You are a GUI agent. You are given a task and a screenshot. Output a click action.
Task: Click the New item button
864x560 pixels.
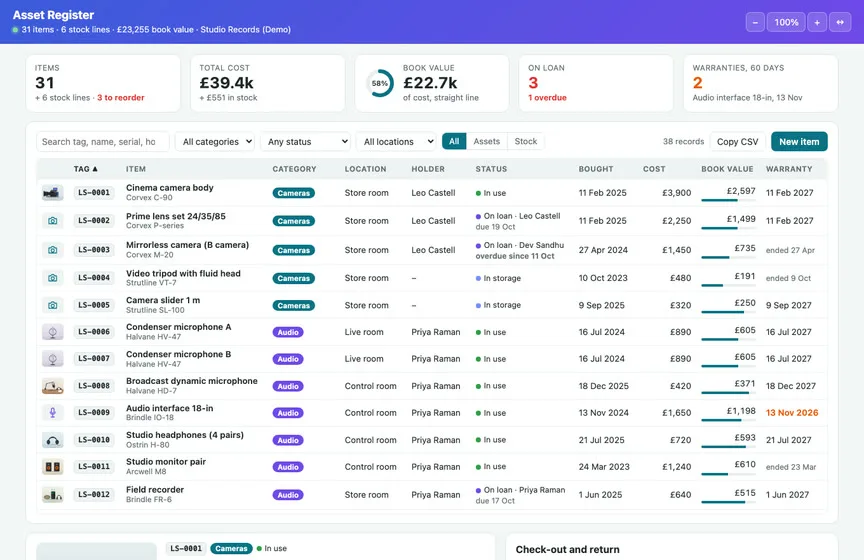click(x=799, y=142)
